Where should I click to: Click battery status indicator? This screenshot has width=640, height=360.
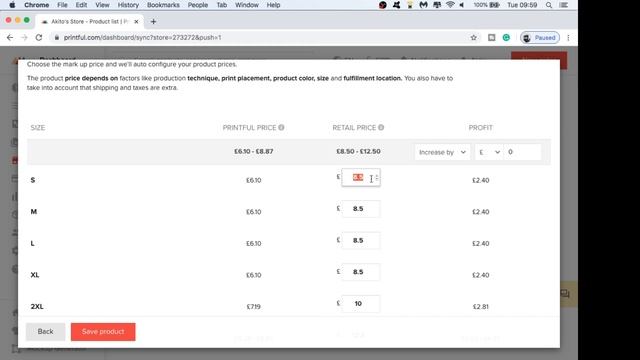point(487,5)
